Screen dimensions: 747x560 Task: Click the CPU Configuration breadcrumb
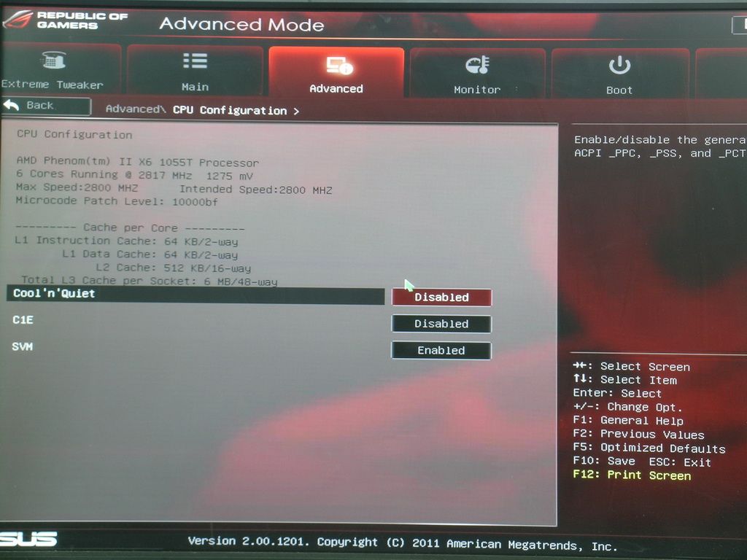click(230, 111)
